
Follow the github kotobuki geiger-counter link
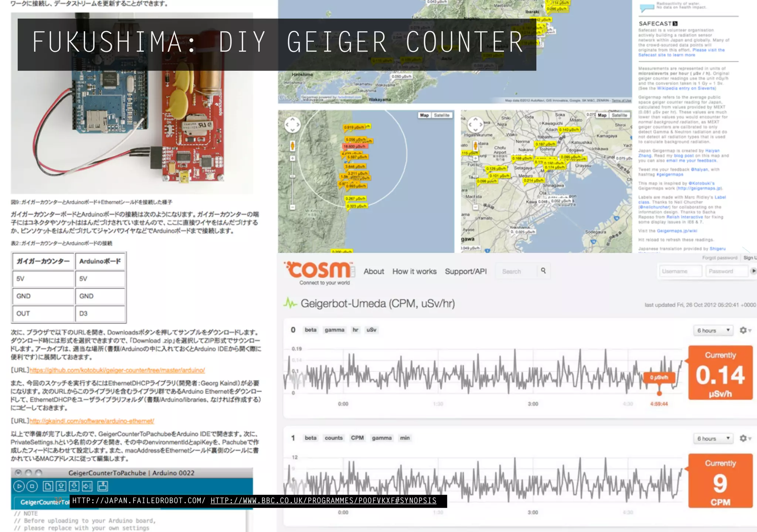click(x=117, y=370)
